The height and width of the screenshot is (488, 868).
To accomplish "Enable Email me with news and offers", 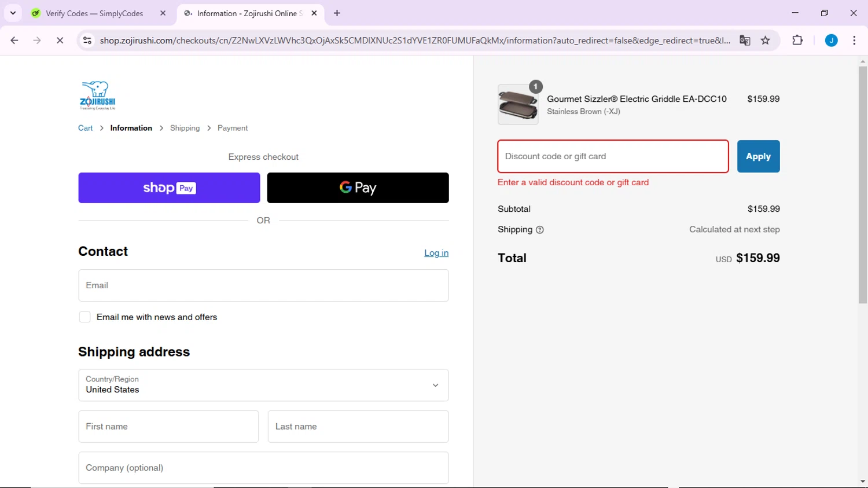I will tap(85, 317).
